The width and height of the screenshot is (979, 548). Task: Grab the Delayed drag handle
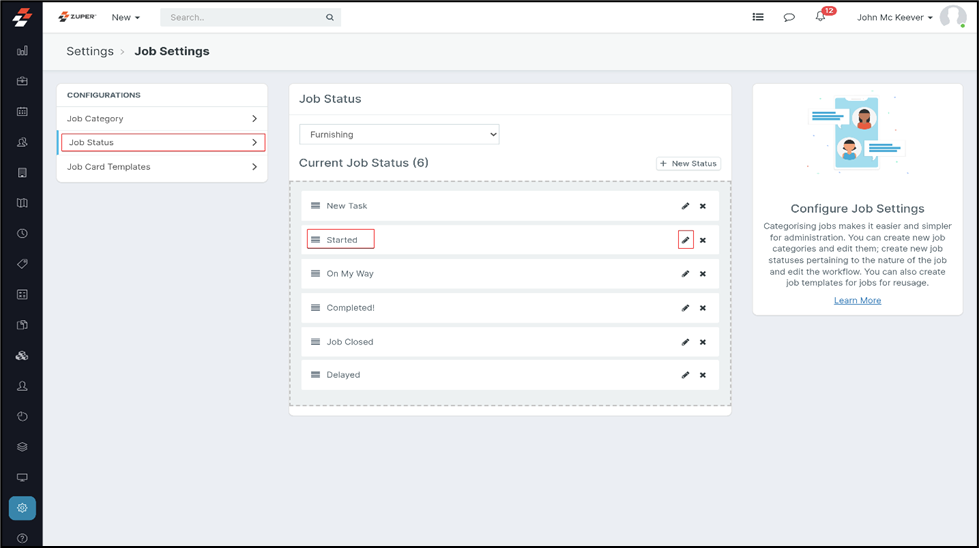point(315,374)
